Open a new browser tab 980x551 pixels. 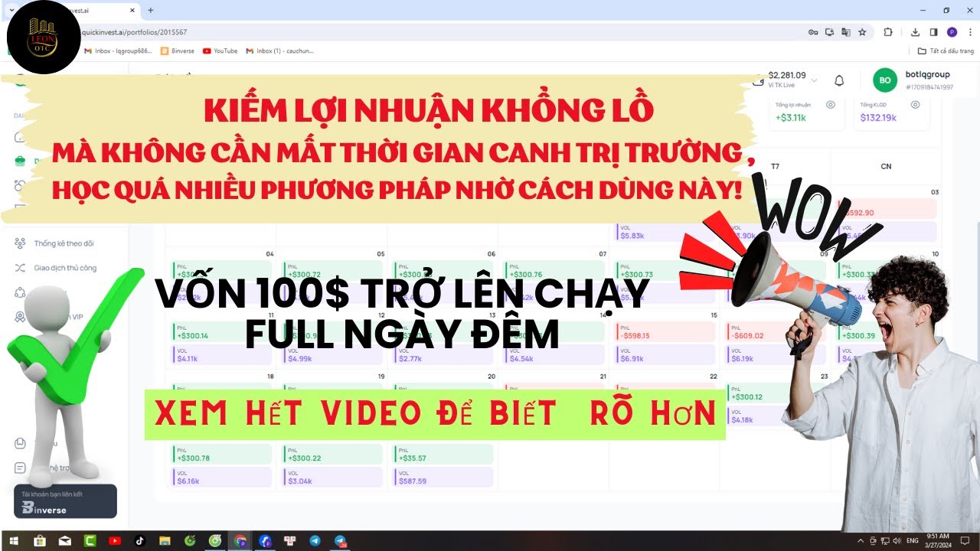coord(151,10)
